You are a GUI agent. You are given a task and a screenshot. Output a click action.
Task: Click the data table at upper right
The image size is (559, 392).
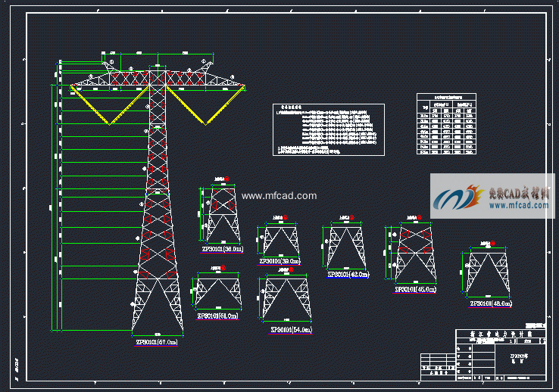click(x=446, y=124)
